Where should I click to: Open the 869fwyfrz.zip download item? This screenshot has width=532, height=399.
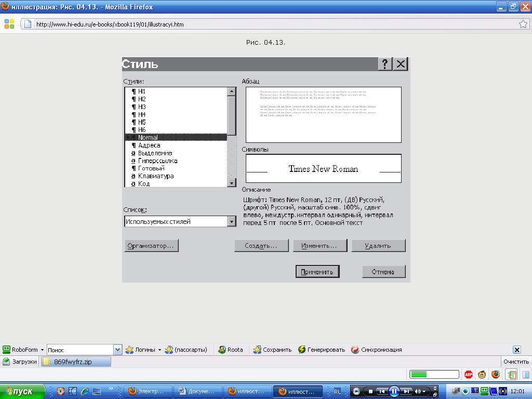pos(76,362)
